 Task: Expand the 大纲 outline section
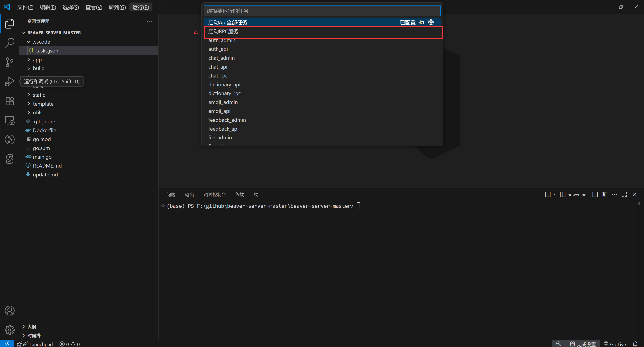(x=23, y=327)
